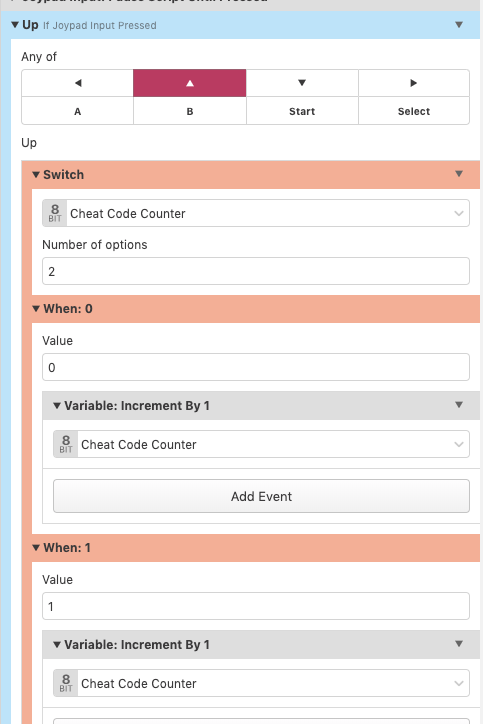Collapse the When: 0 section

36,308
